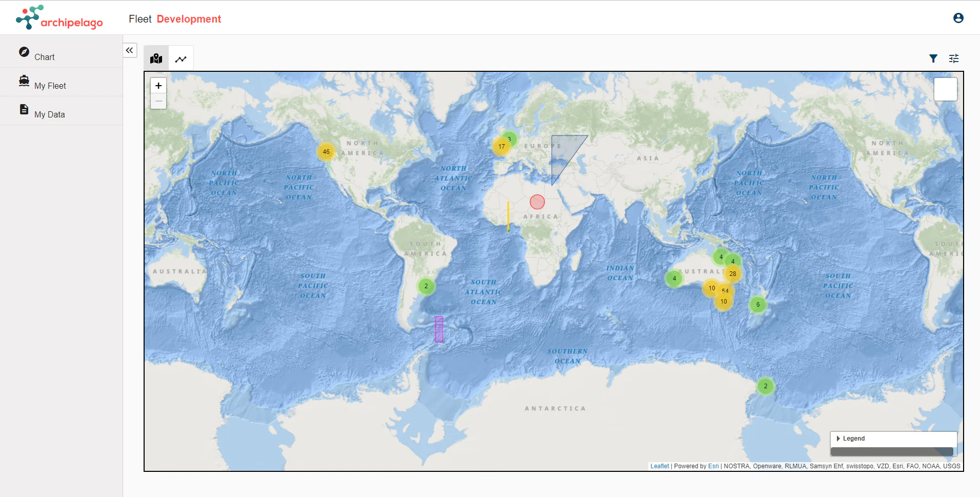Switch to the map view tab
The height and width of the screenshot is (497, 980).
click(156, 58)
